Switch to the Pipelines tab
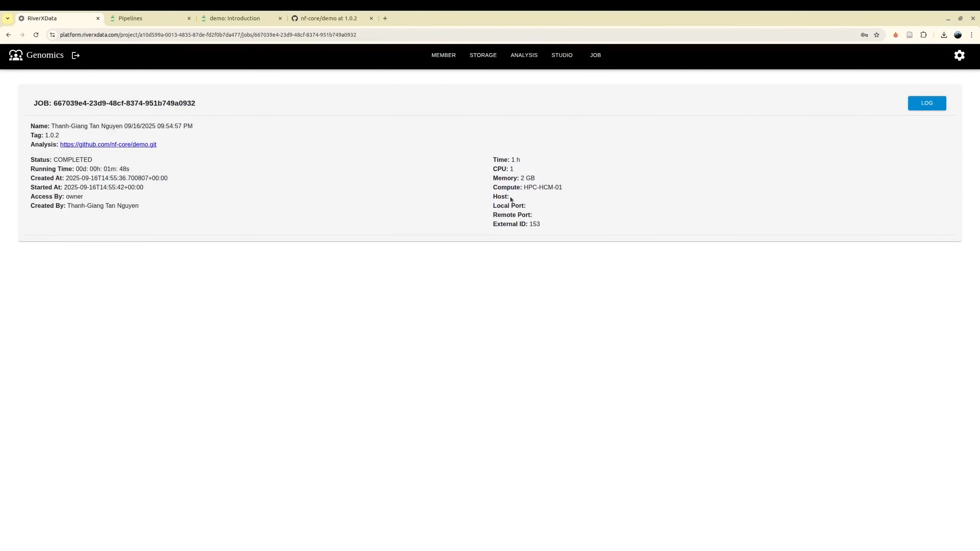This screenshot has height=551, width=980. click(149, 18)
